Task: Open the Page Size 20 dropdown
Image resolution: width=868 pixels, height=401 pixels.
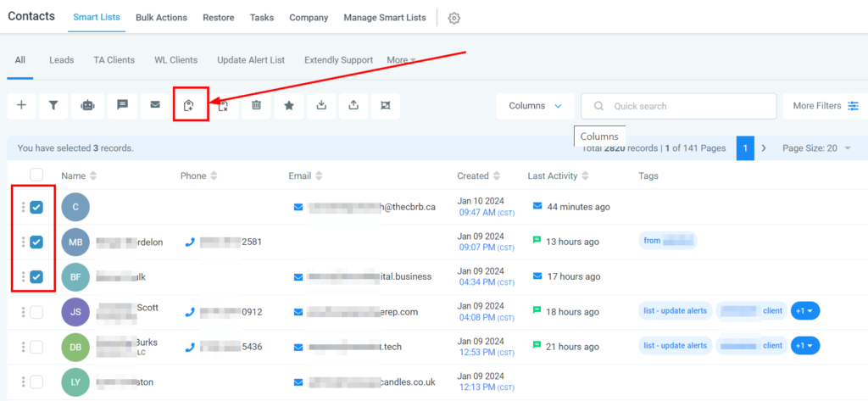Action: click(x=816, y=148)
